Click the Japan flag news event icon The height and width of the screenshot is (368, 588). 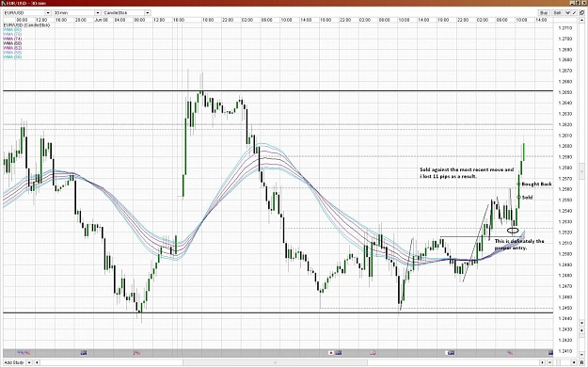click(x=331, y=353)
